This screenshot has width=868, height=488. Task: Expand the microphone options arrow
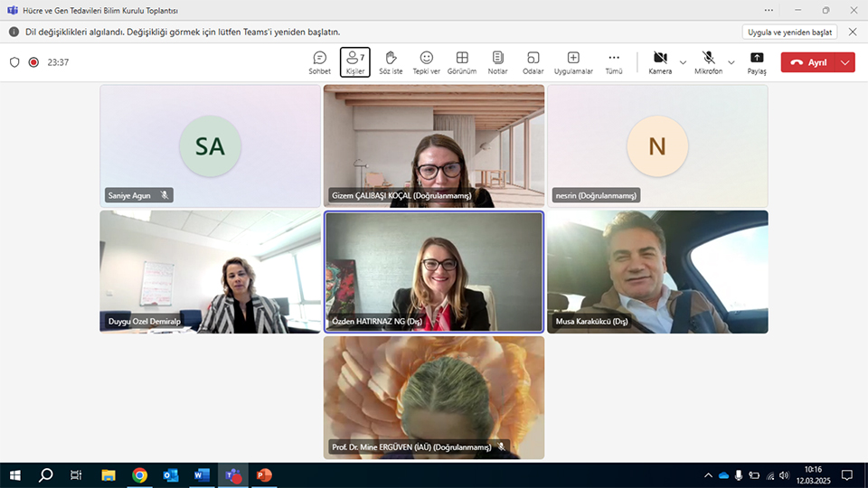(x=731, y=62)
